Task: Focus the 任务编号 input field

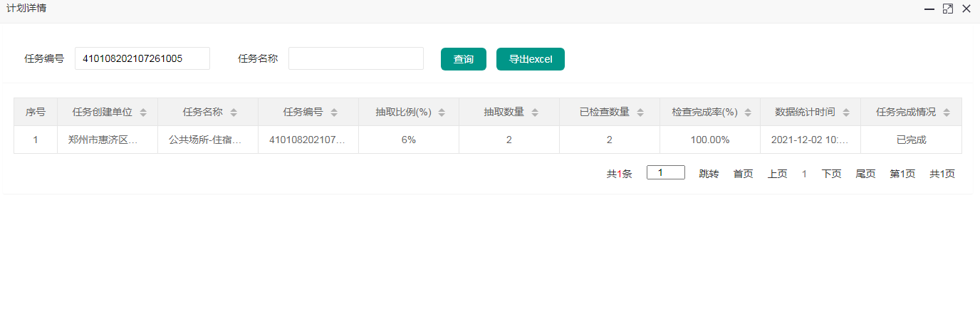Action: (142, 58)
